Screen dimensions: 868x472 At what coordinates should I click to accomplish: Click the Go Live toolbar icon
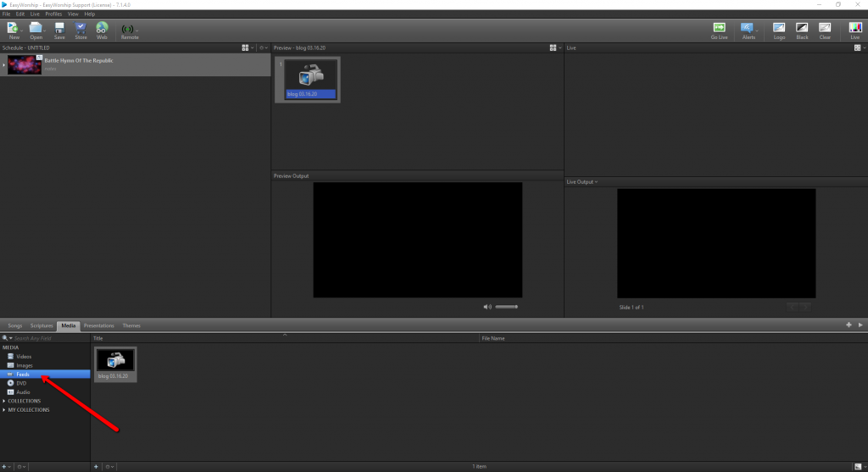[x=719, y=28]
